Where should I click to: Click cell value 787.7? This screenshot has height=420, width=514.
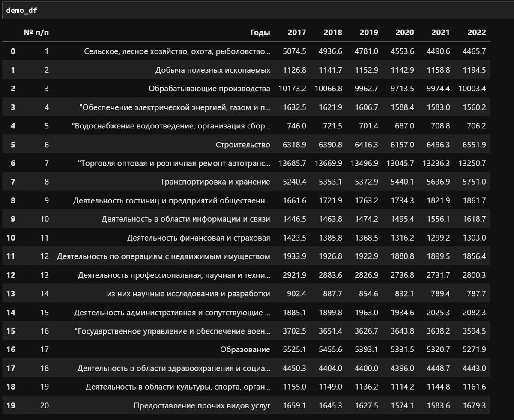[x=477, y=294]
